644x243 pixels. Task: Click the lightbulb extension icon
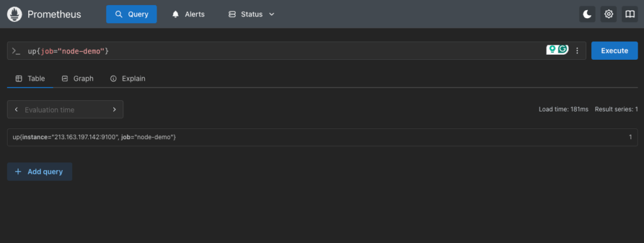[x=552, y=49]
